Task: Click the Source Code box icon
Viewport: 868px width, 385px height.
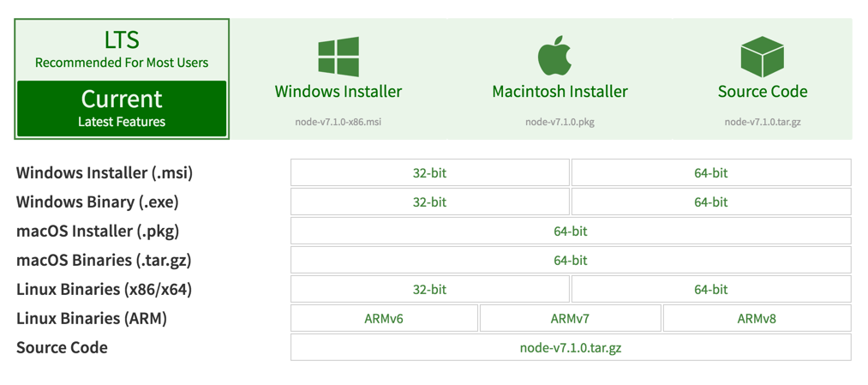Action: tap(762, 57)
